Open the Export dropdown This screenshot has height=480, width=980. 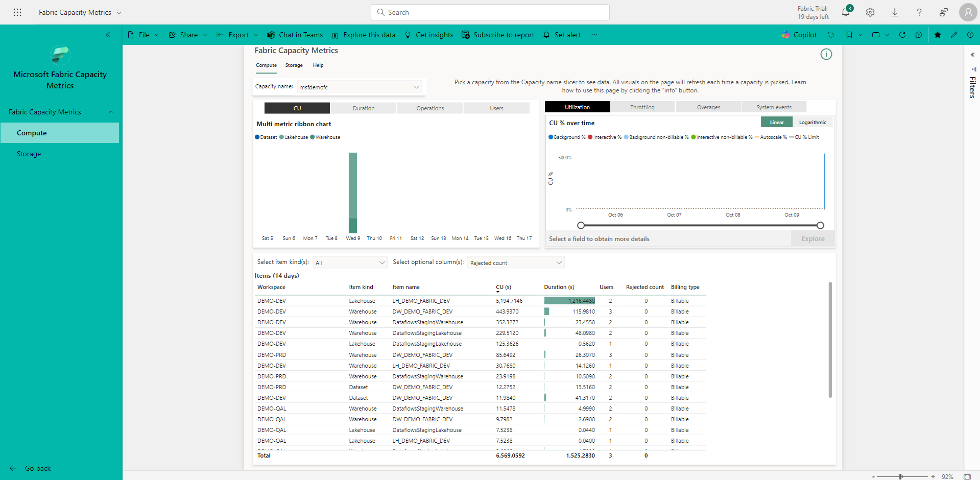[x=237, y=35]
